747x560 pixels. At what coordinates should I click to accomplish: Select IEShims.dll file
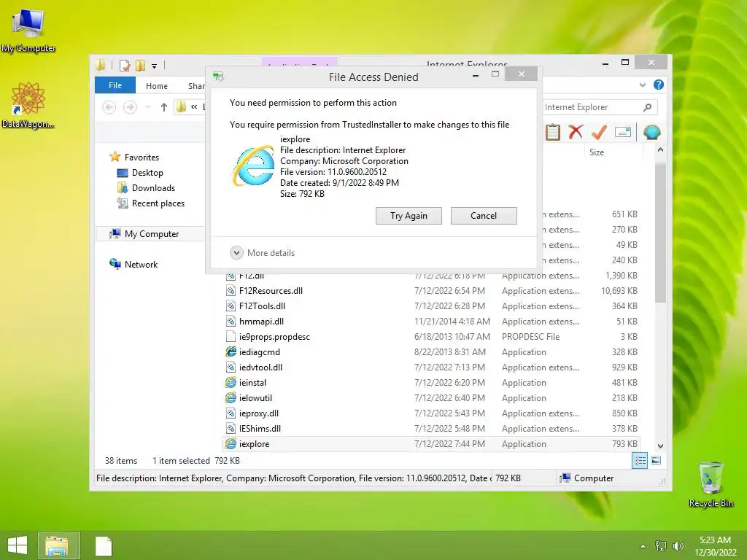click(x=260, y=429)
